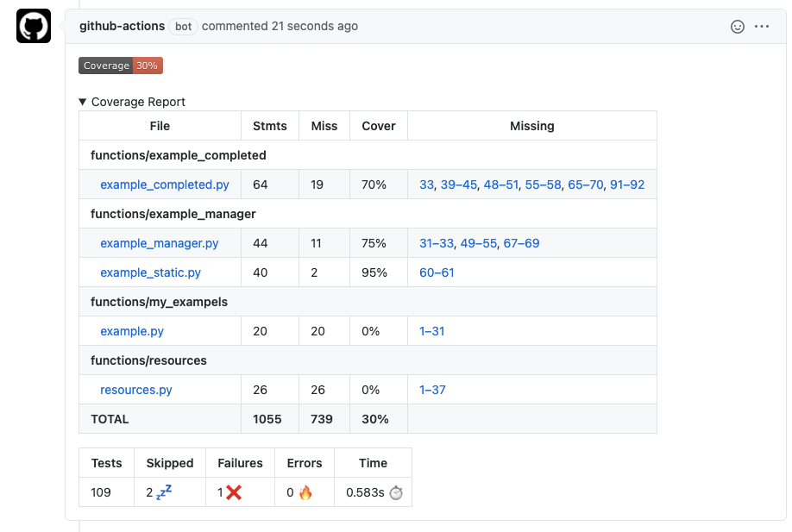Screen dimensions: 792x532
Task: Go to missing lines 55–58
Action: click(543, 185)
